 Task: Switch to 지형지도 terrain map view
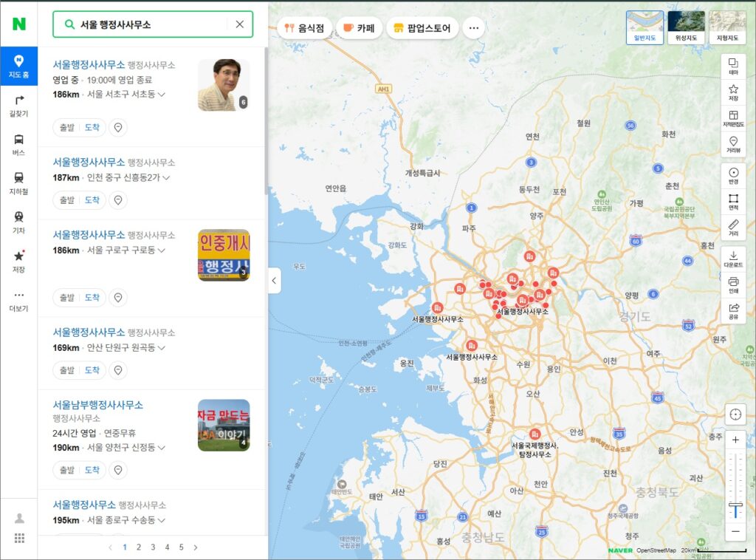pyautogui.click(x=727, y=27)
